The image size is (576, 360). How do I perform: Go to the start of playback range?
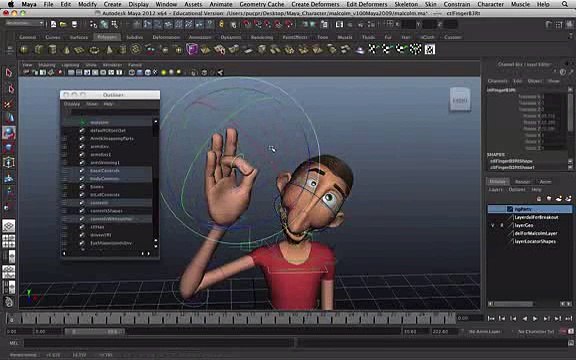click(x=491, y=318)
